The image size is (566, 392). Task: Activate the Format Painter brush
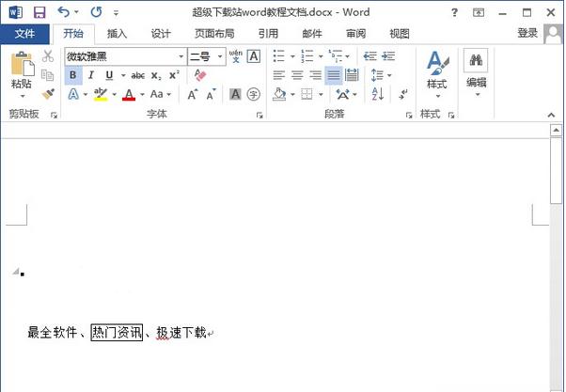pyautogui.click(x=48, y=94)
